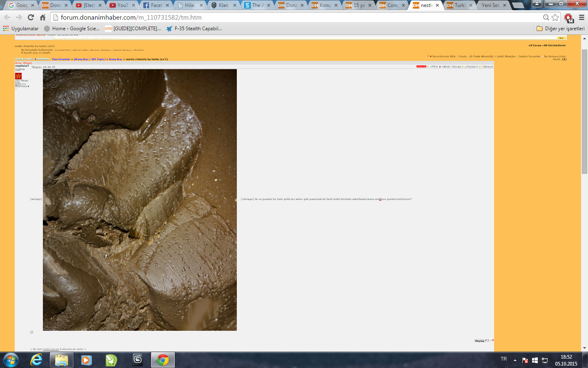The height and width of the screenshot is (368, 588).
Task: Bookmark this page with the star icon
Action: [555, 17]
